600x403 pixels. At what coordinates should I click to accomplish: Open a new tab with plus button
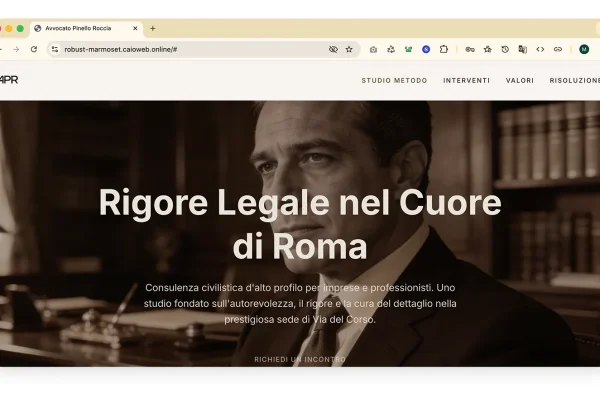[153, 28]
